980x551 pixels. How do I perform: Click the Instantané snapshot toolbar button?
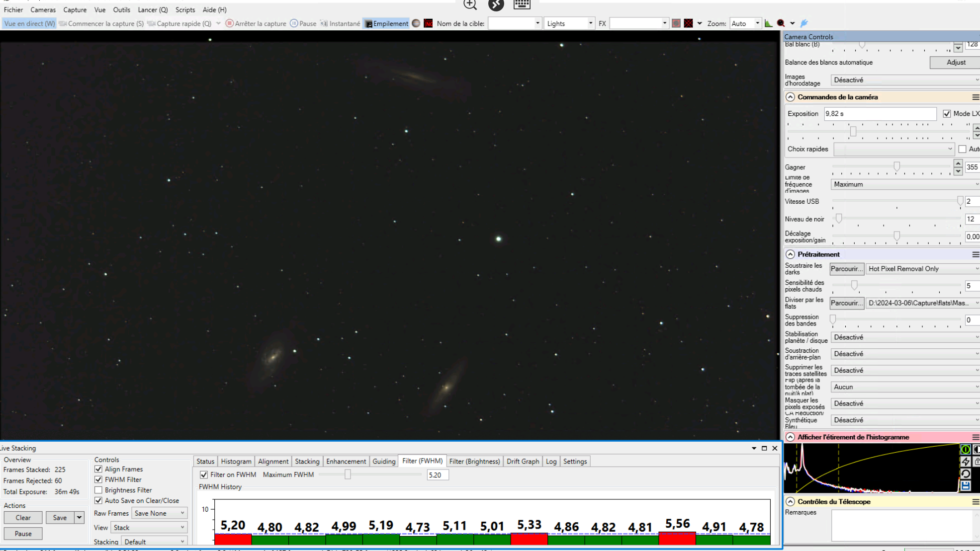[341, 23]
